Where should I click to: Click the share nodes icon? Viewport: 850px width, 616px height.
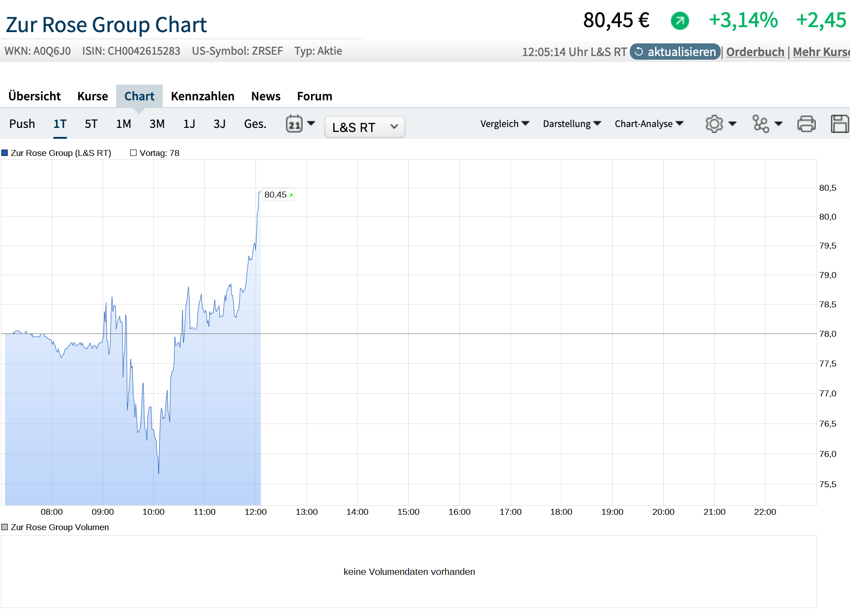click(x=760, y=124)
